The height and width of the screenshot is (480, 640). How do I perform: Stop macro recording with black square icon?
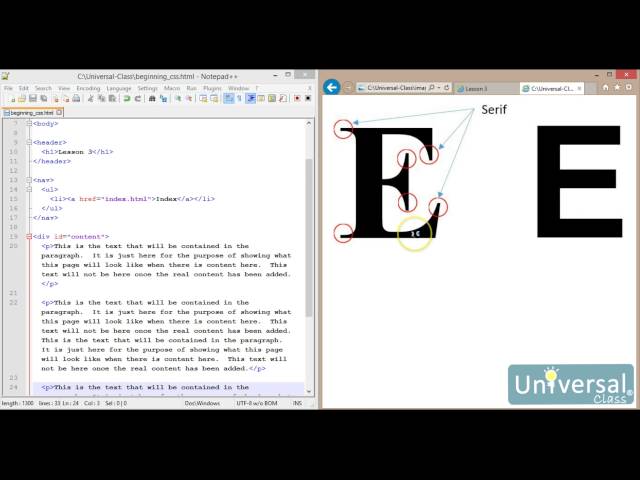point(308,98)
